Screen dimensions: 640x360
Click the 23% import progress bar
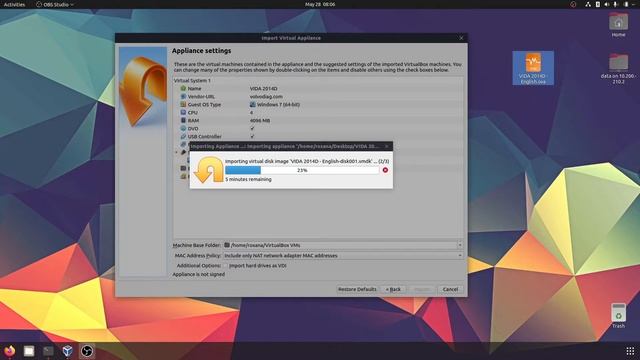click(x=302, y=170)
